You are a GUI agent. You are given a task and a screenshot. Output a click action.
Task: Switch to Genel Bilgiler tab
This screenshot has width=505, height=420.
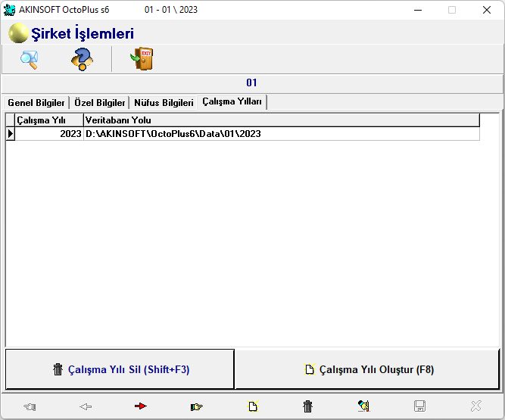pos(36,103)
